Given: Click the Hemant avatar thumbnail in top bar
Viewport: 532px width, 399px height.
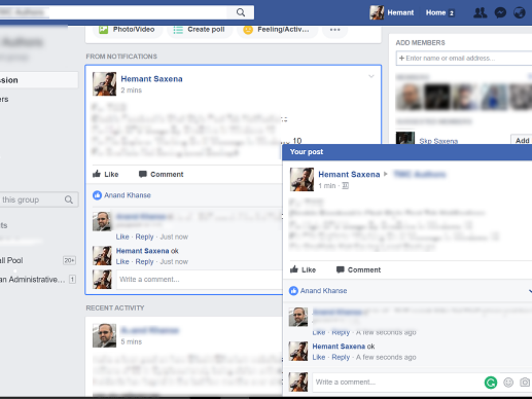Looking at the screenshot, I should 377,13.
